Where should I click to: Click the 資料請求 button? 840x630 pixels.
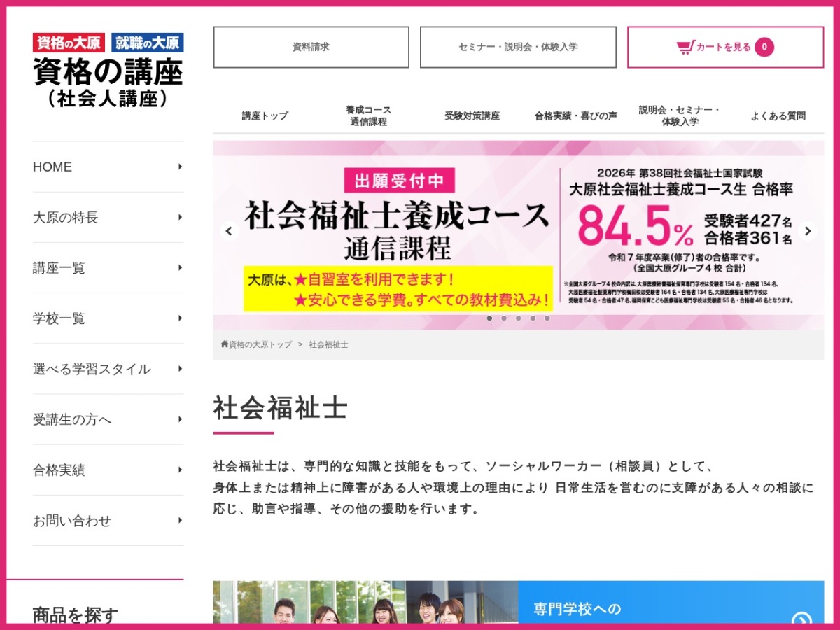coord(311,47)
